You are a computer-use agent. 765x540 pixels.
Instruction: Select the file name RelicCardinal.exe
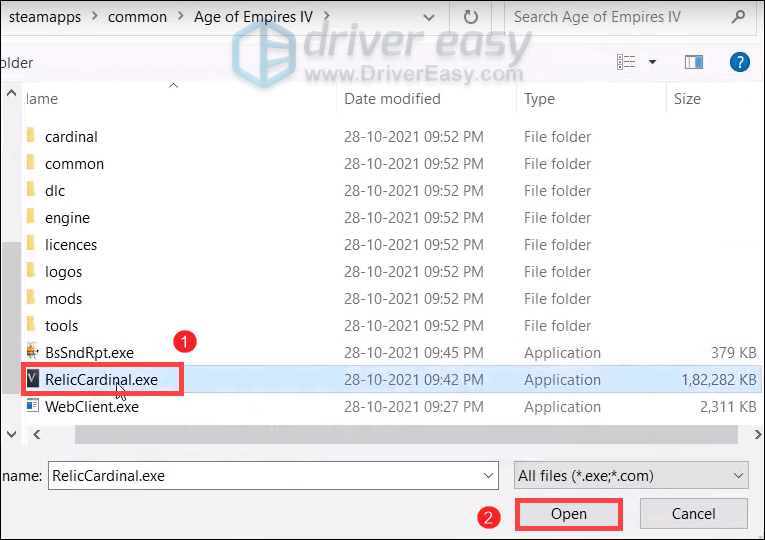(101, 380)
